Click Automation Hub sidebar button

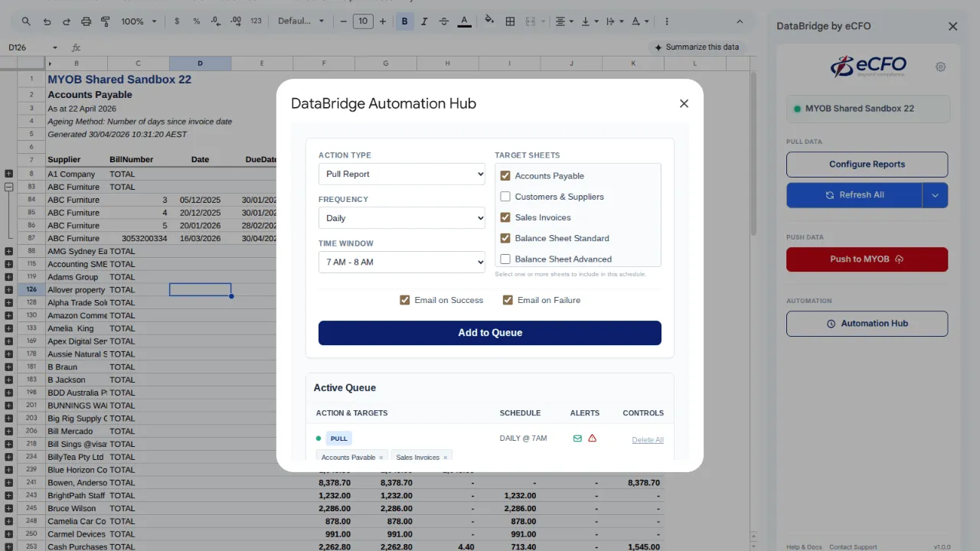point(867,324)
